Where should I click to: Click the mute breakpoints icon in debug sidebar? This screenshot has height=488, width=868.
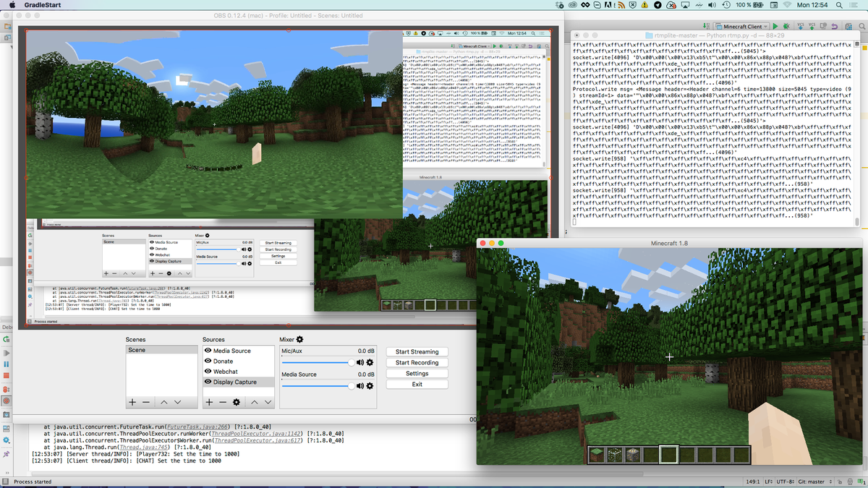pos(7,400)
